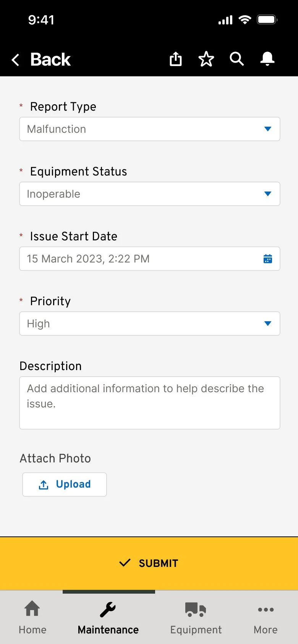298x644 pixels.
Task: Focus the Description text area
Action: (150, 403)
